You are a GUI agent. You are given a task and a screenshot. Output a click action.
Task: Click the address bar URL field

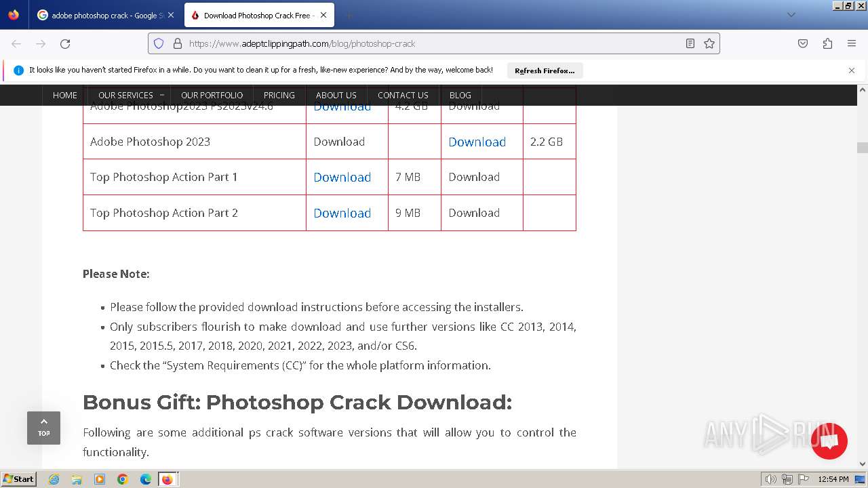[x=434, y=43]
